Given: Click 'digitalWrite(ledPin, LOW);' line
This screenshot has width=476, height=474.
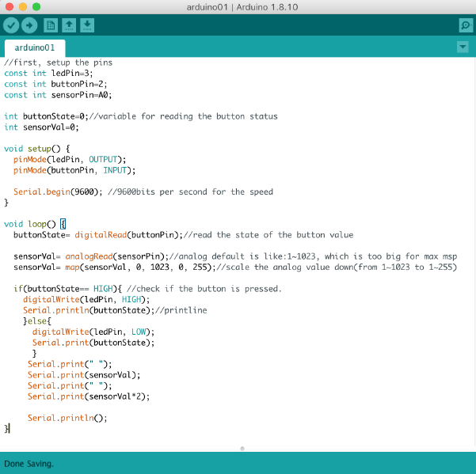Looking at the screenshot, I should point(93,332).
